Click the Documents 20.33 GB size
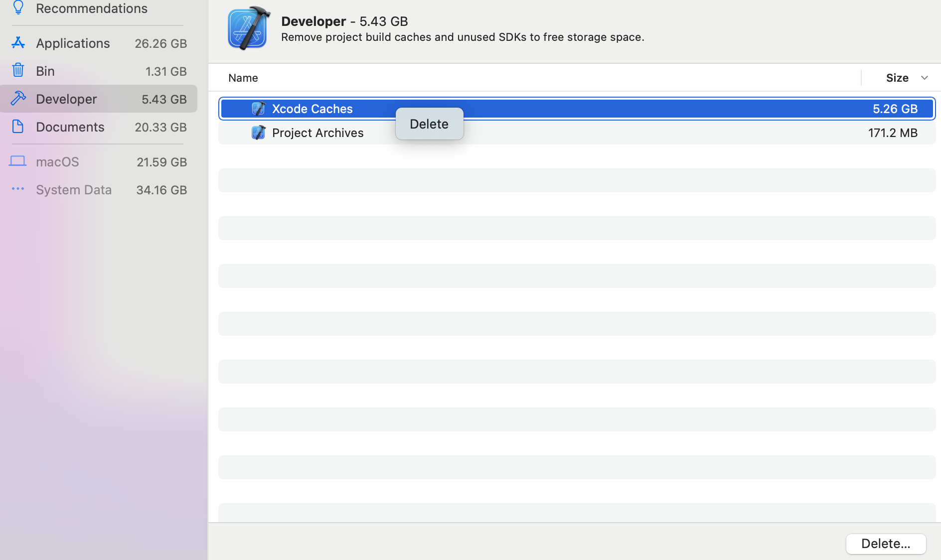The width and height of the screenshot is (941, 560). [160, 127]
